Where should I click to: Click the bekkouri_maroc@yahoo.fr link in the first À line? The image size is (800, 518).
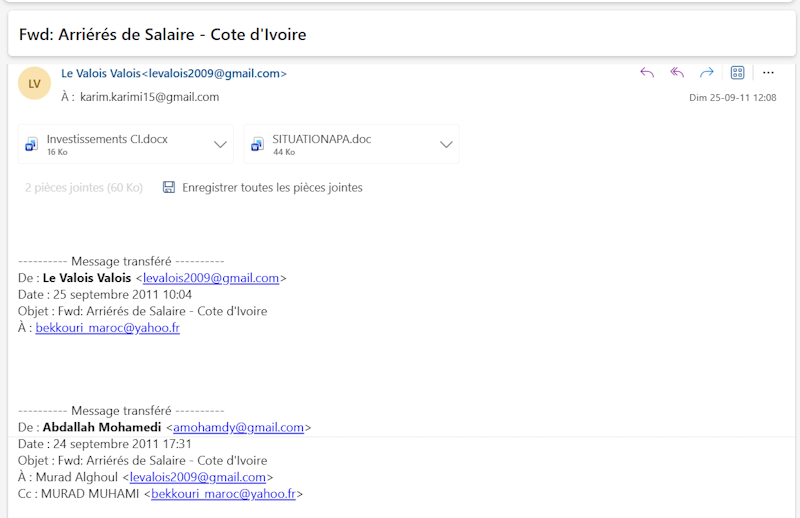[x=107, y=327]
